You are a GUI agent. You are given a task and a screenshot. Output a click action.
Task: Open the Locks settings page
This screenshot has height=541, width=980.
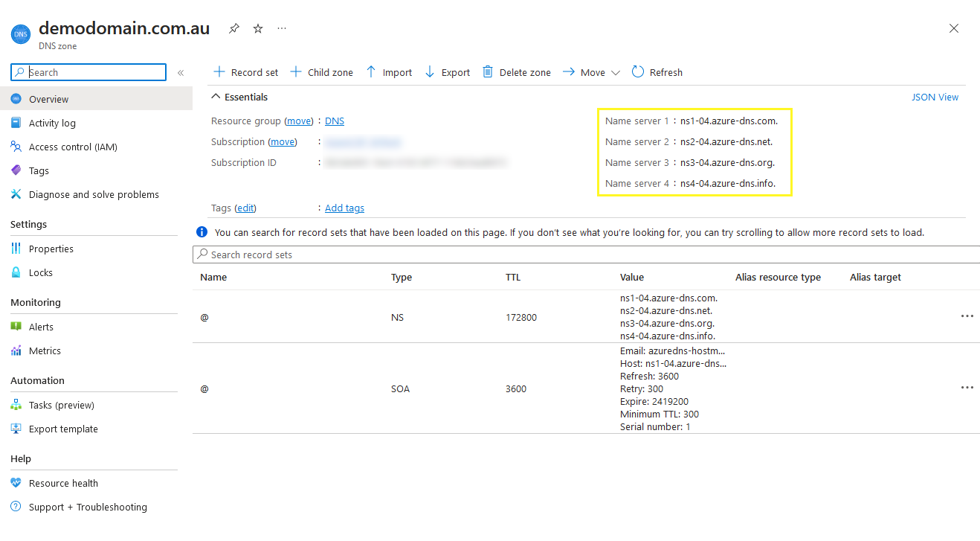coord(41,272)
